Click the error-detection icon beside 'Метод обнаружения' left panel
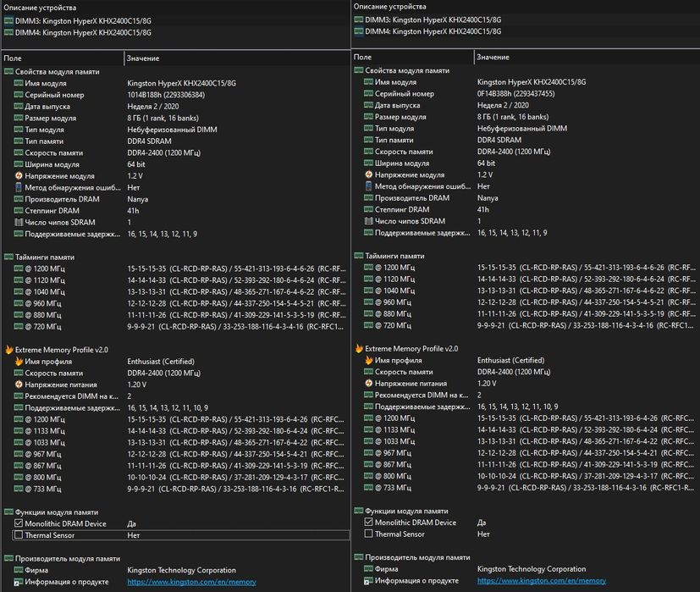Screen dimensions: 700x592 pyautogui.click(x=19, y=187)
